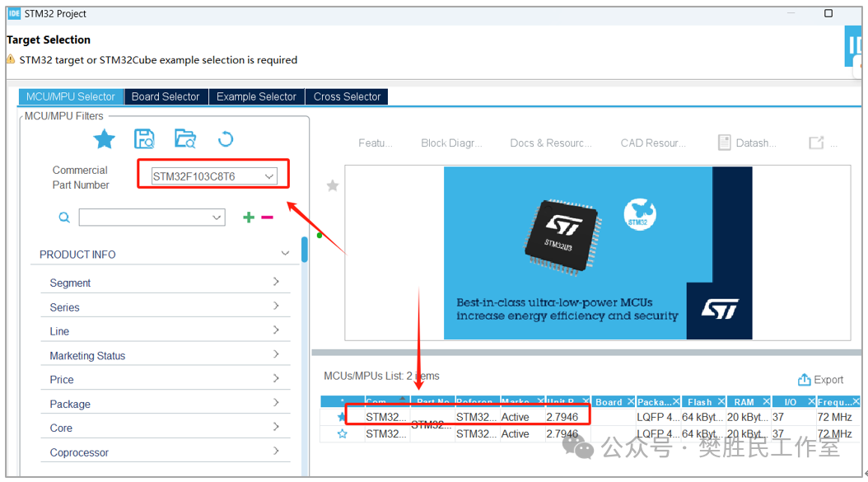Remove the Marke column with its X icon
The height and width of the screenshot is (482, 868).
[x=540, y=401]
